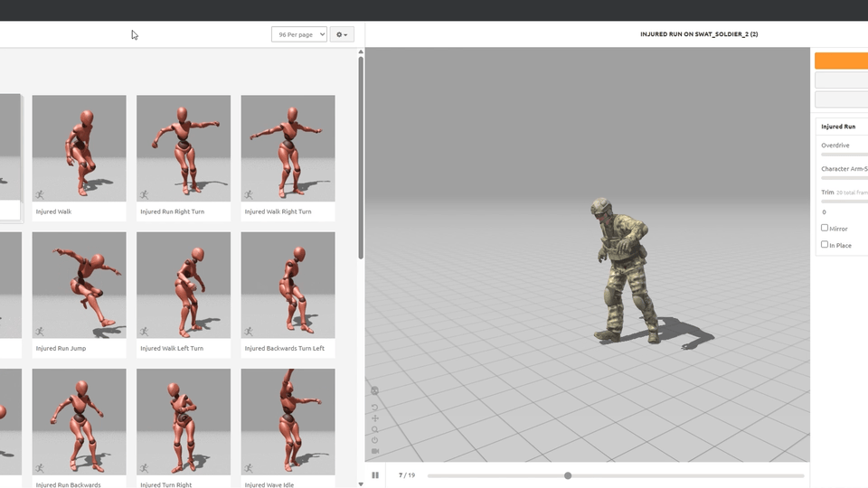The width and height of the screenshot is (868, 488).
Task: Click running figure icon on Injured Walk
Action: click(40, 194)
